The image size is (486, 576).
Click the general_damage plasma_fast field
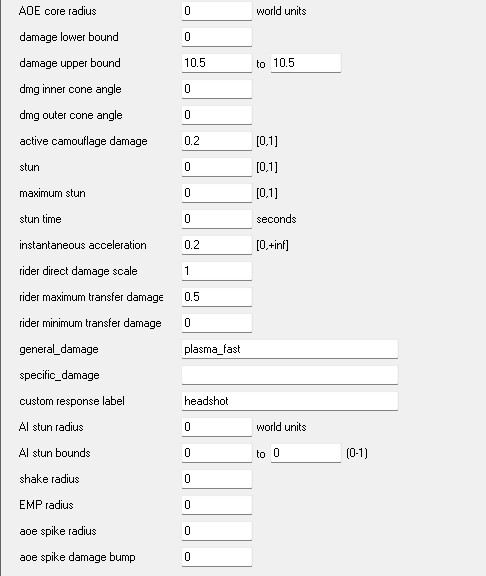[x=289, y=349]
